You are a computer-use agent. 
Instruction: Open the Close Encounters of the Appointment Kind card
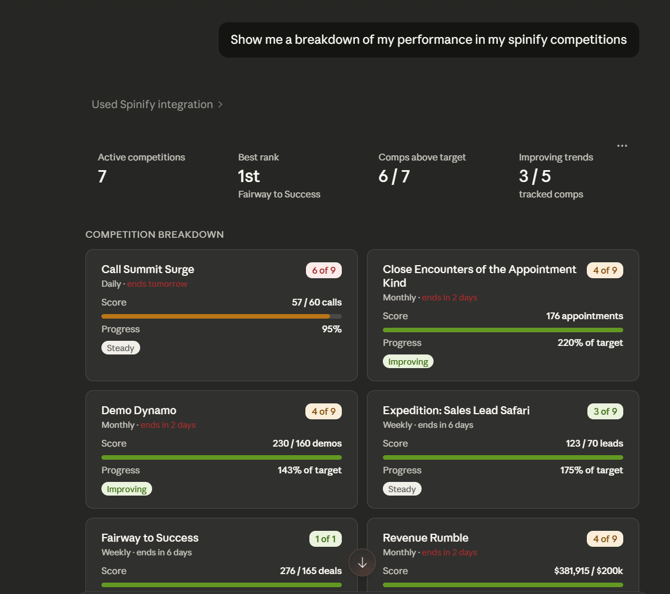479,275
